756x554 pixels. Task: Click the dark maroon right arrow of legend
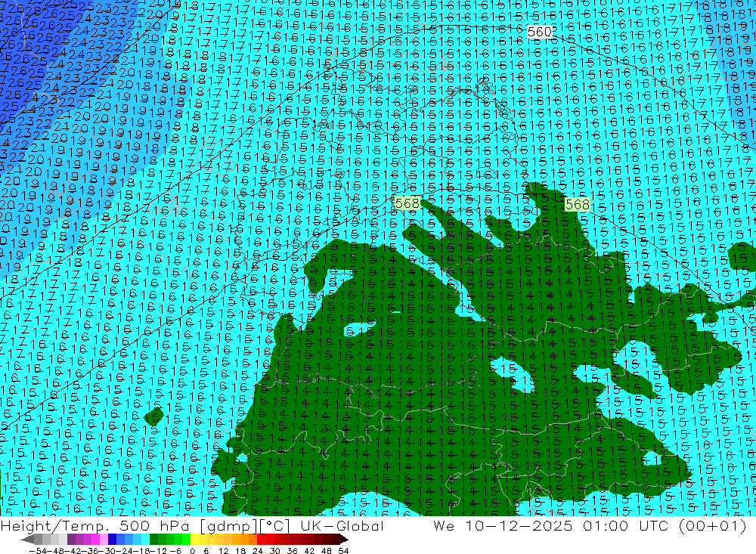(344, 540)
